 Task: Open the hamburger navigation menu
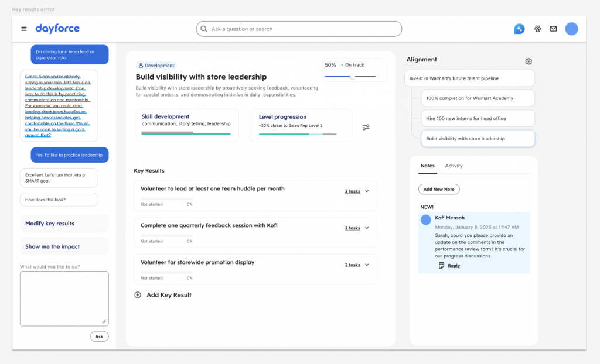coord(23,29)
